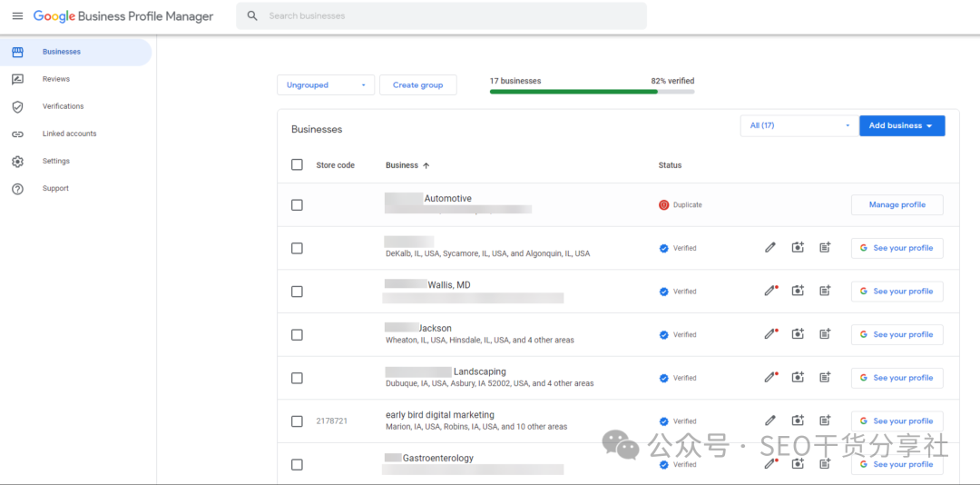Click the Create group button
This screenshot has height=485, width=980.
point(418,85)
